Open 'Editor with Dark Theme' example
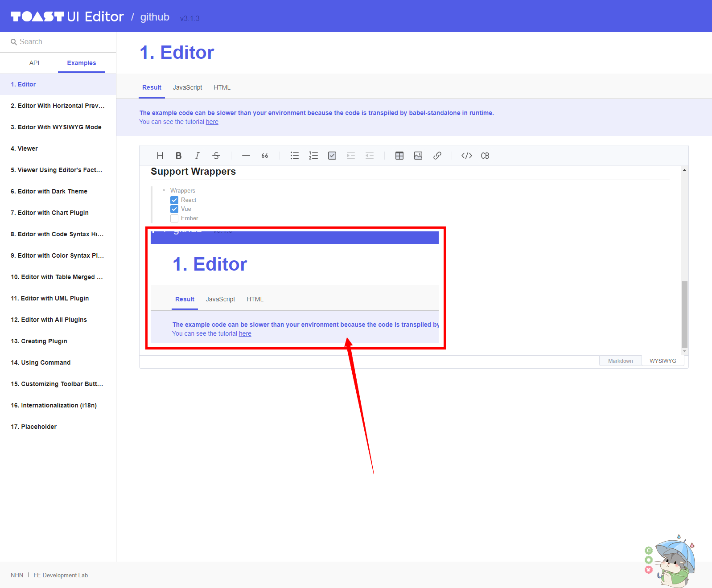Screen dimensions: 712x588 pyautogui.click(x=58, y=191)
